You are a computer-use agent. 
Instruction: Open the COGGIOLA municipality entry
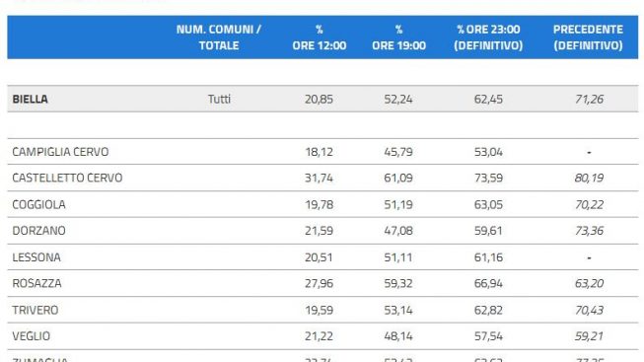(x=38, y=204)
